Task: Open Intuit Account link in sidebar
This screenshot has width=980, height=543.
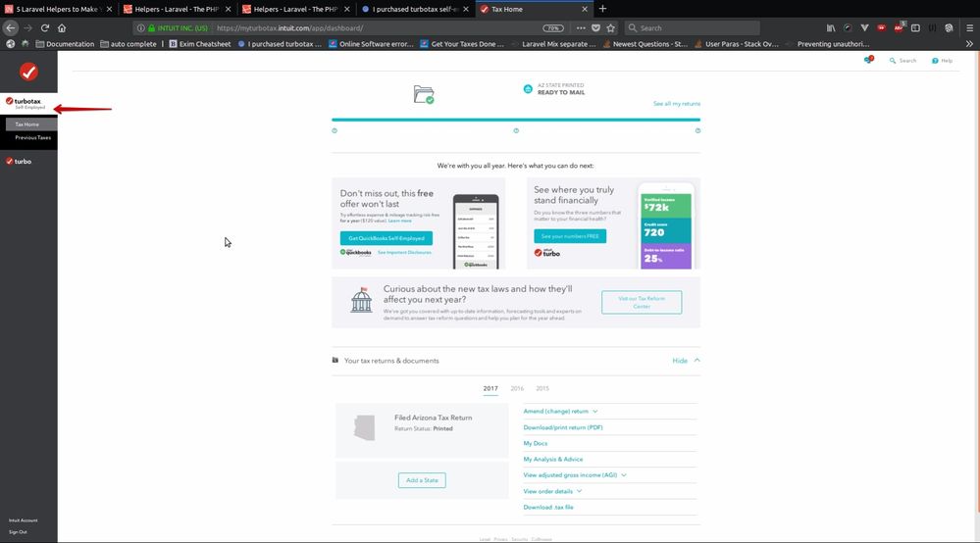Action: [x=24, y=519]
